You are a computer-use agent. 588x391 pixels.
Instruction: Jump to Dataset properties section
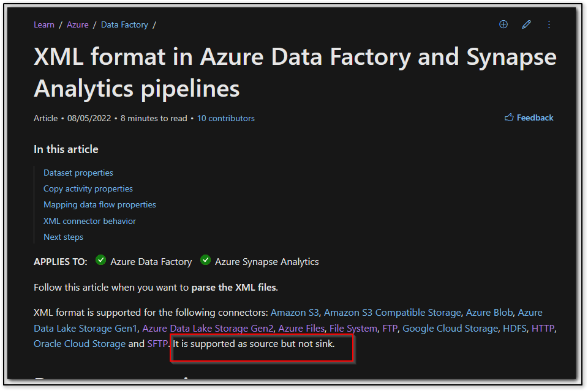(78, 173)
